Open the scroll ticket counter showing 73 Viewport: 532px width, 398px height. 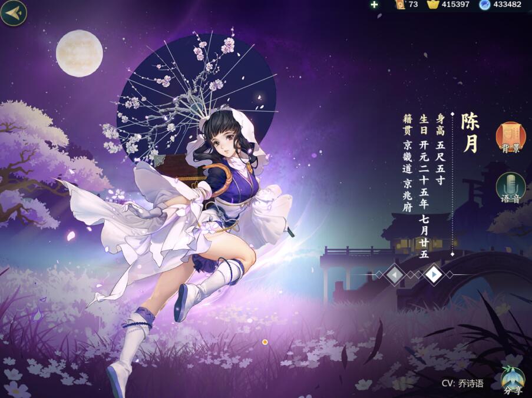407,4
